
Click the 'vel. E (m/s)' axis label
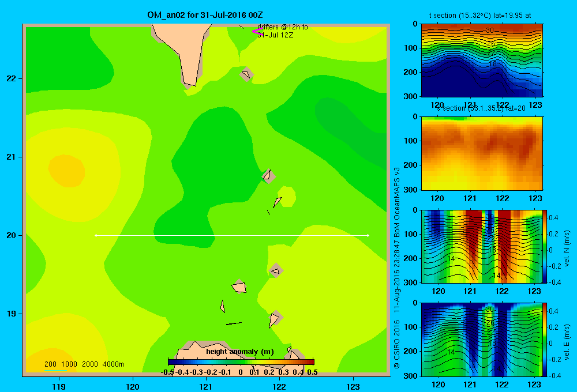(x=567, y=342)
